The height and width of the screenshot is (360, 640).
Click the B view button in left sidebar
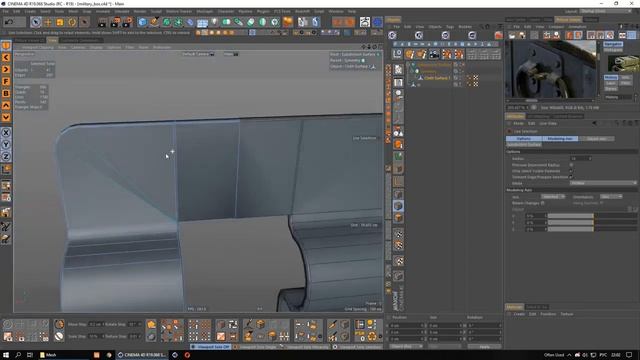click(6, 93)
